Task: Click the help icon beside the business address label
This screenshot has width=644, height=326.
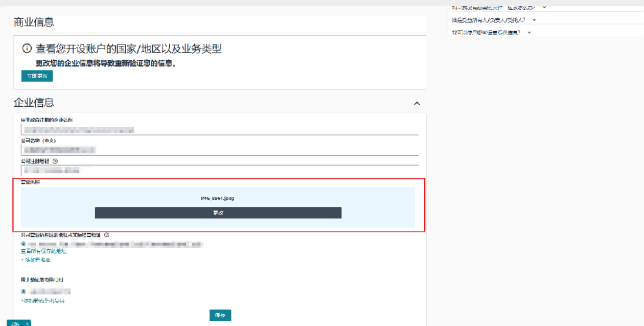Action: (x=107, y=235)
